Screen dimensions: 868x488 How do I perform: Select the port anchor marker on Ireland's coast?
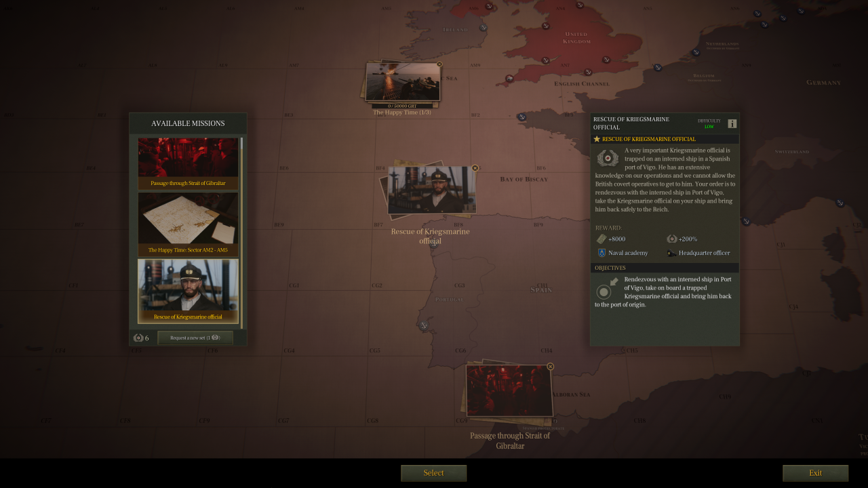pos(484,28)
